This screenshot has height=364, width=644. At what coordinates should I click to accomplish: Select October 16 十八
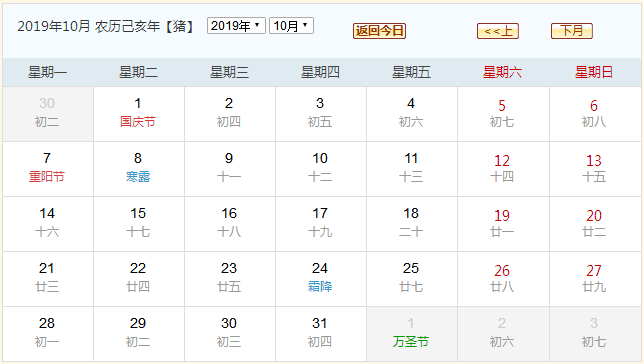[x=230, y=224]
